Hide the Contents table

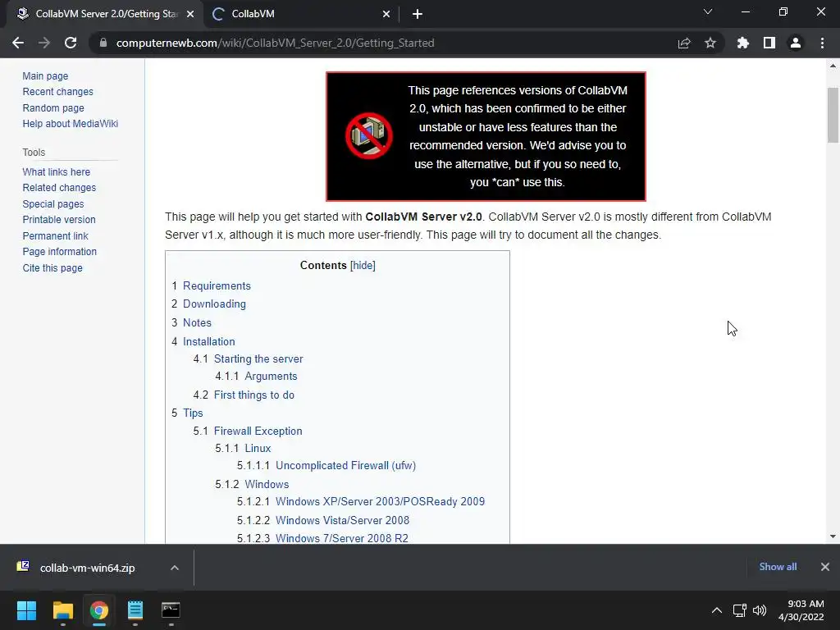tap(363, 265)
